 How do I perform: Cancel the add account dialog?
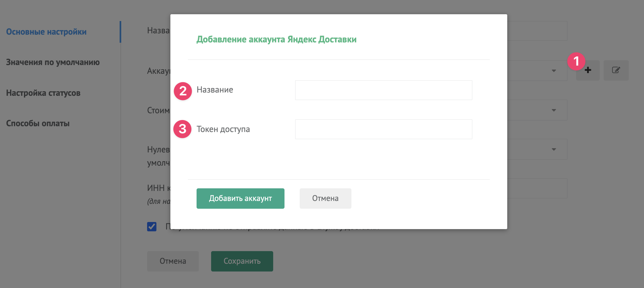click(325, 198)
